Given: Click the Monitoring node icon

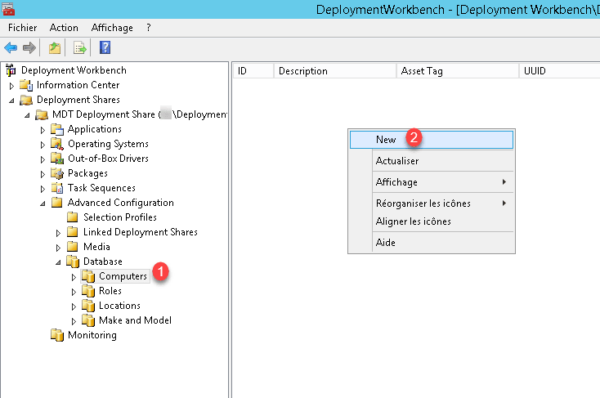Looking at the screenshot, I should click(x=57, y=335).
